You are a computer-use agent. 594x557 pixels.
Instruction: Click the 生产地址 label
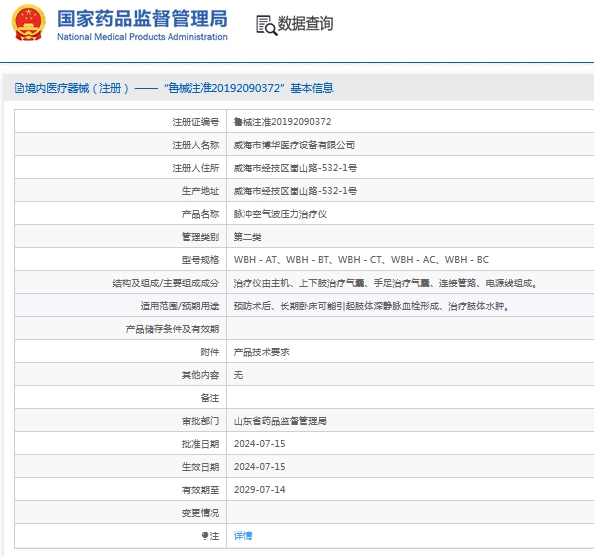[200, 191]
